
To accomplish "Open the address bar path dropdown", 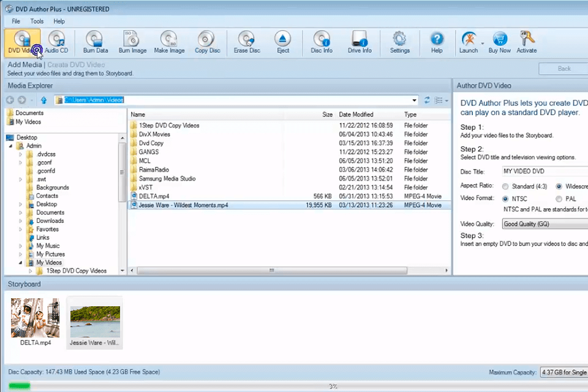I will pos(414,100).
